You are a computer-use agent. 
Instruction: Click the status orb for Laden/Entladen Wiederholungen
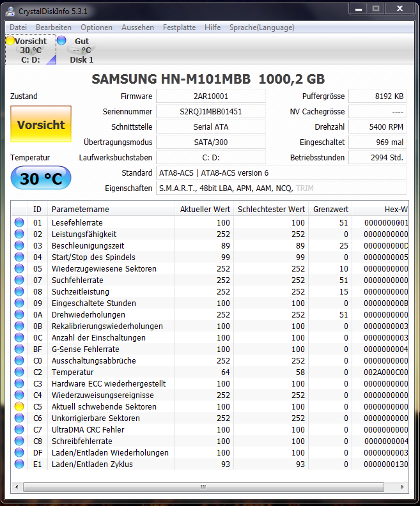19,453
